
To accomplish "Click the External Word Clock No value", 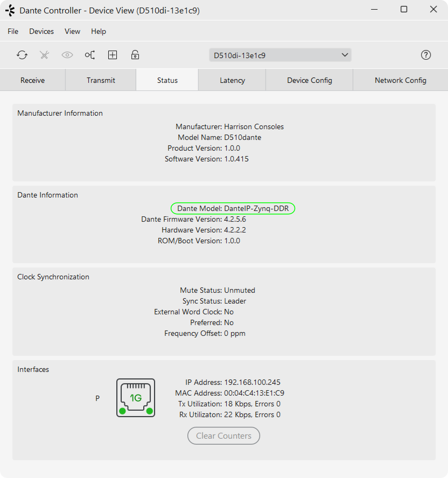I will [x=229, y=312].
